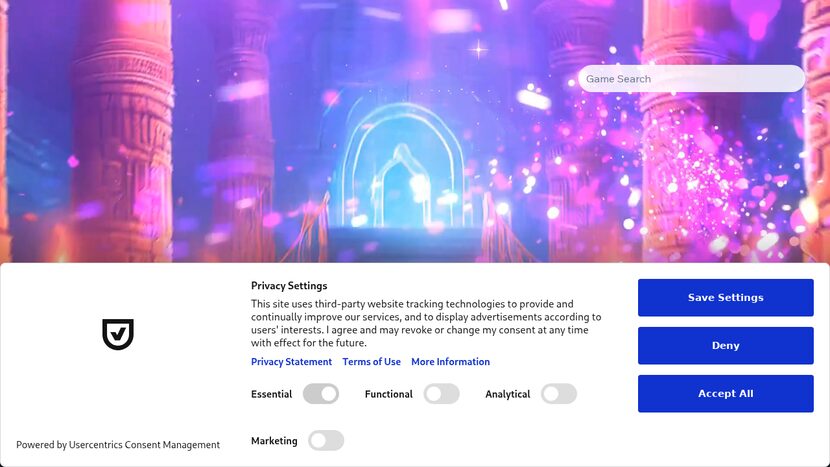Viewport: 830px width, 467px height.
Task: Focus the Game Search input field
Action: coord(691,79)
